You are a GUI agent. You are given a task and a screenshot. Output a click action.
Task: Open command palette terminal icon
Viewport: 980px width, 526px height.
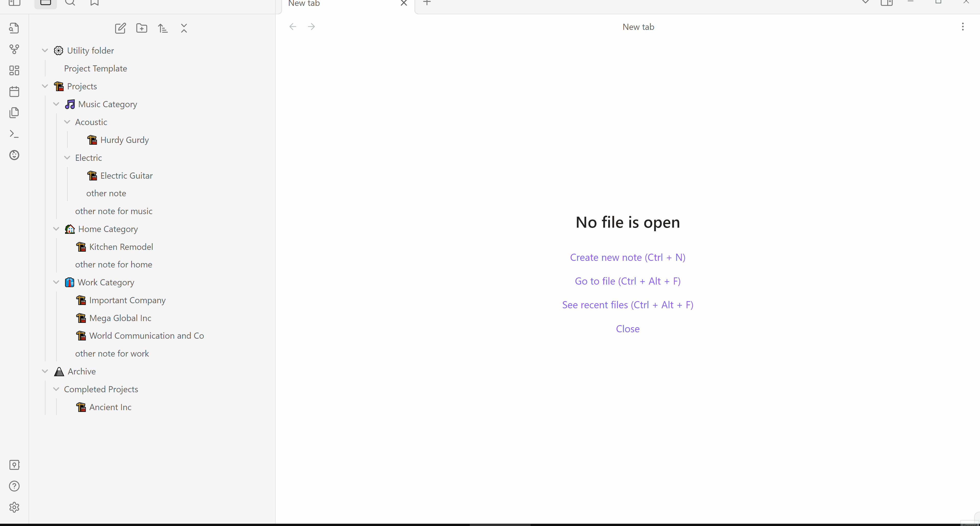(14, 134)
